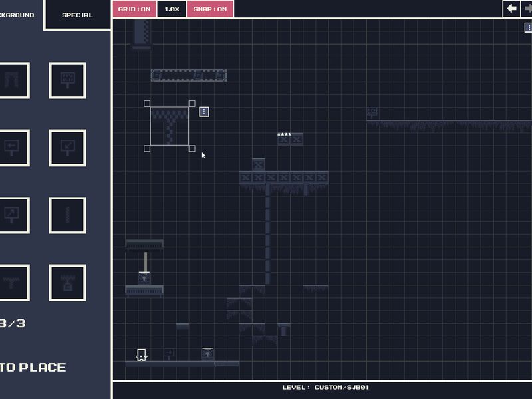Image resolution: width=532 pixels, height=399 pixels.
Task: Select the up-right arrow signpost palette tile
Action: coord(13,215)
